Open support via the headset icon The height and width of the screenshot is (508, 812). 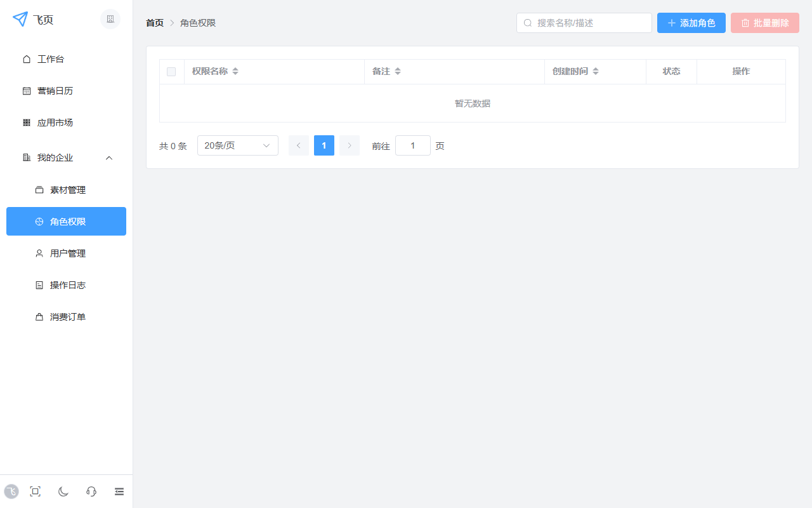[x=91, y=491]
